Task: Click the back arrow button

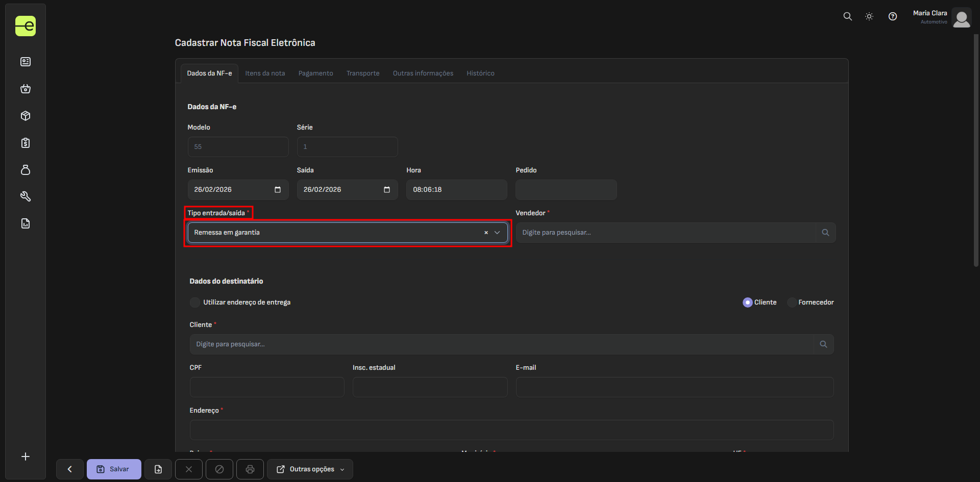Action: tap(70, 469)
